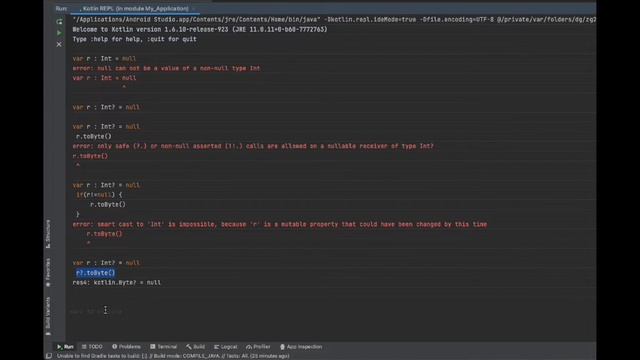Image resolution: width=640 pixels, height=360 pixels.
Task: Click the first 'var r : Int = null' line
Action: [x=104, y=58]
